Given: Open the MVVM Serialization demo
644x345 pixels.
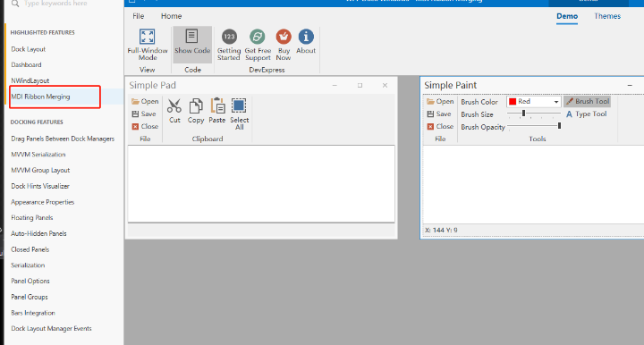Looking at the screenshot, I should tap(38, 155).
